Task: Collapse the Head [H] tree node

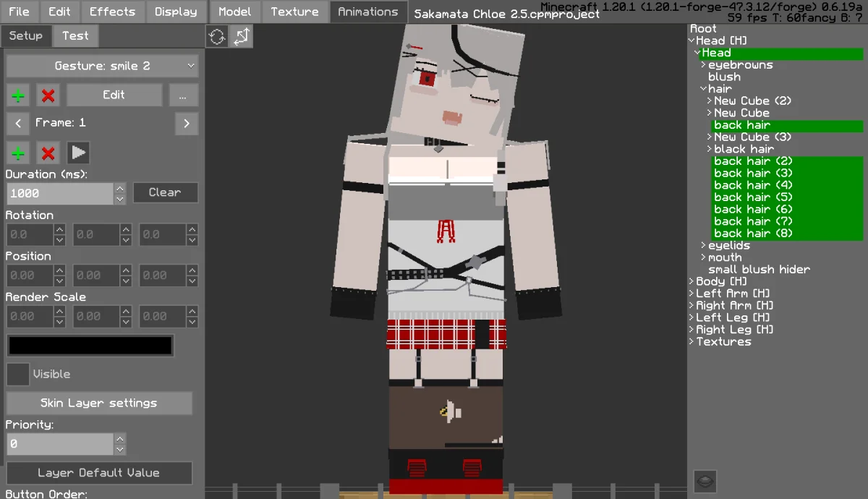Action: 692,40
